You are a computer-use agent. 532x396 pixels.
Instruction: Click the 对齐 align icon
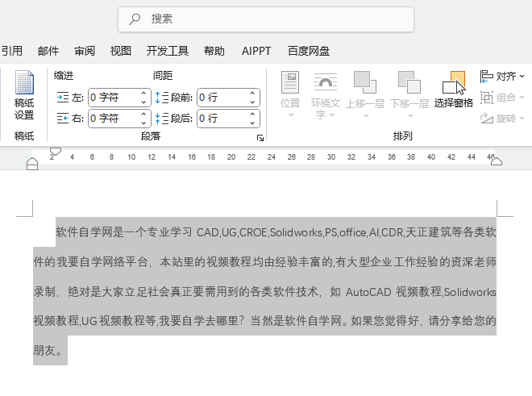click(x=486, y=77)
